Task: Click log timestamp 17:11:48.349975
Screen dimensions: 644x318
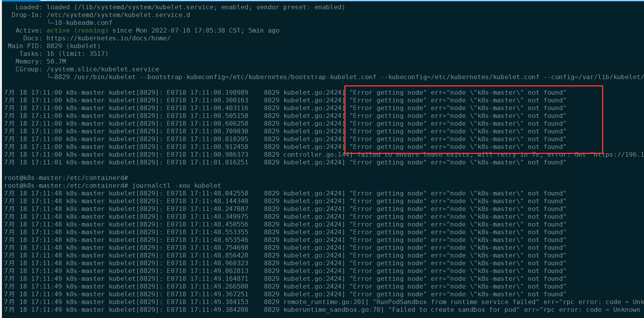Action: tap(219, 216)
